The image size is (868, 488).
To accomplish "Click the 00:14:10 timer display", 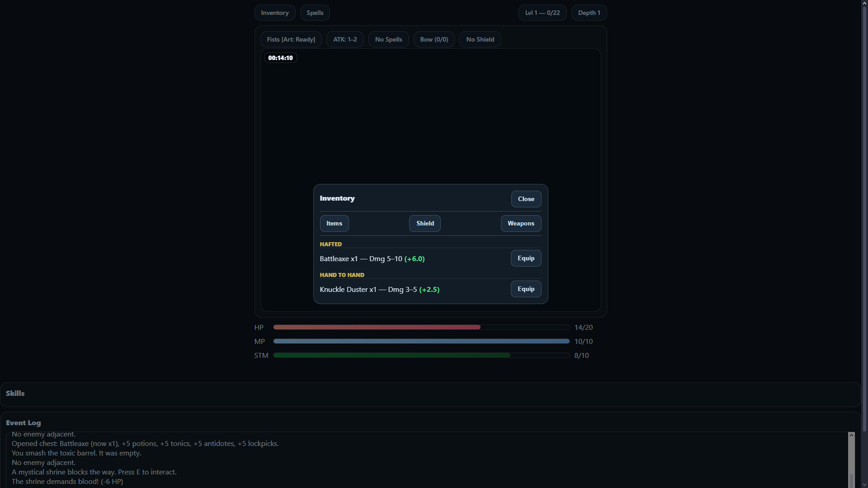I will tap(280, 58).
